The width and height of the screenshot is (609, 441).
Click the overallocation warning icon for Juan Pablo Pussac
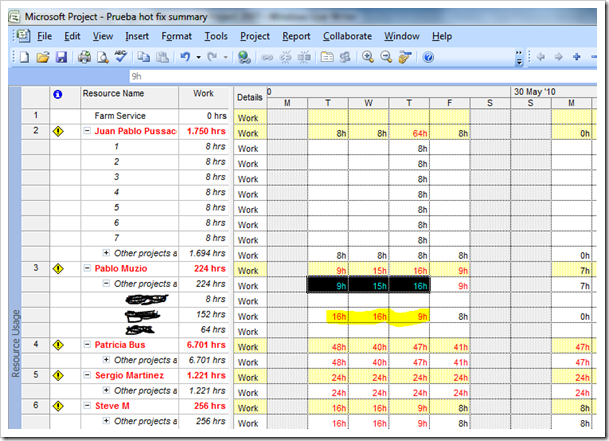tap(58, 131)
